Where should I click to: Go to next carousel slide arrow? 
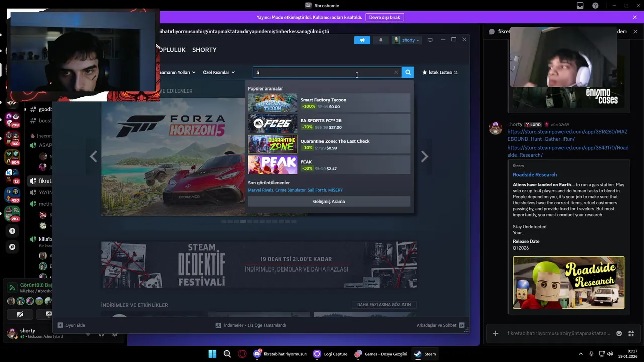(425, 157)
